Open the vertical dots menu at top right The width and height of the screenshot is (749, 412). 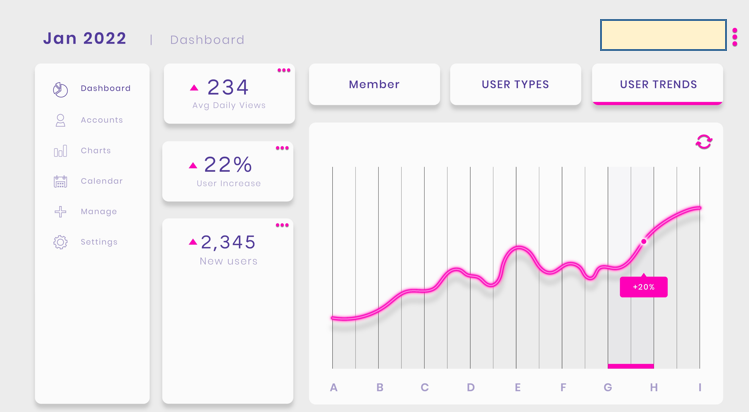coord(735,37)
